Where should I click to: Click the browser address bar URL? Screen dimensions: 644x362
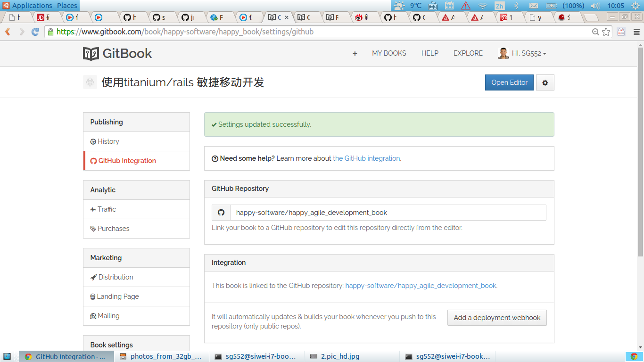click(185, 32)
